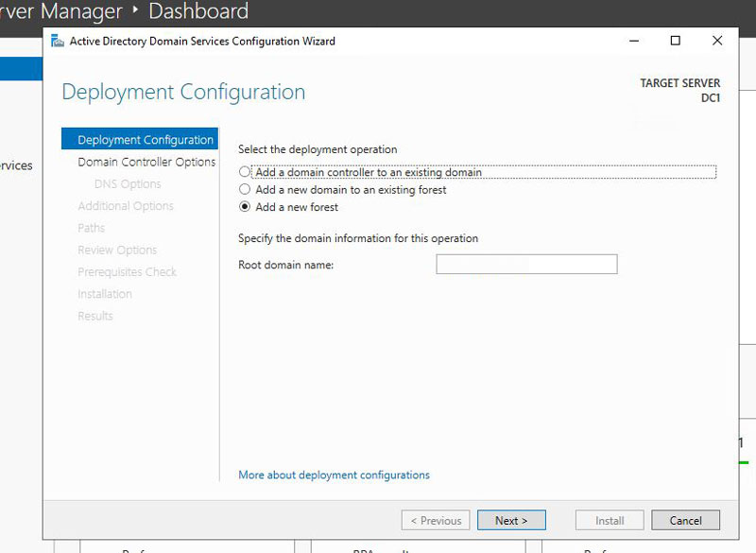Open 'More about deployment configurations' link
756x553 pixels.
pos(334,475)
